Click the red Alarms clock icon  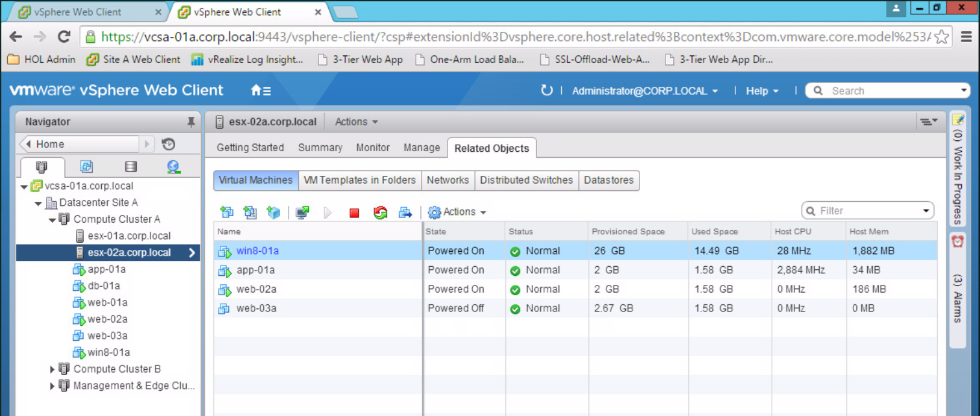tap(957, 241)
